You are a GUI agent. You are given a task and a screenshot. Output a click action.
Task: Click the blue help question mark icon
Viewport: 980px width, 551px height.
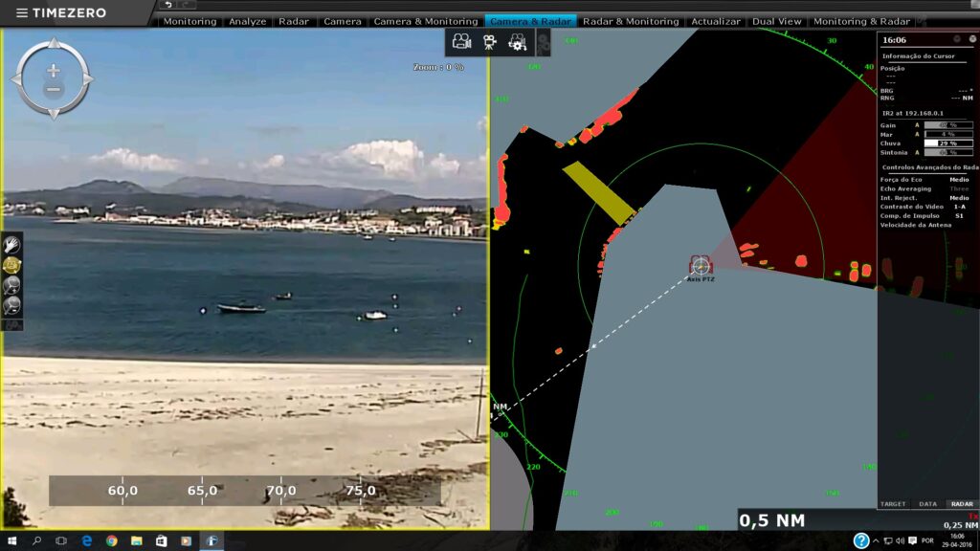860,540
